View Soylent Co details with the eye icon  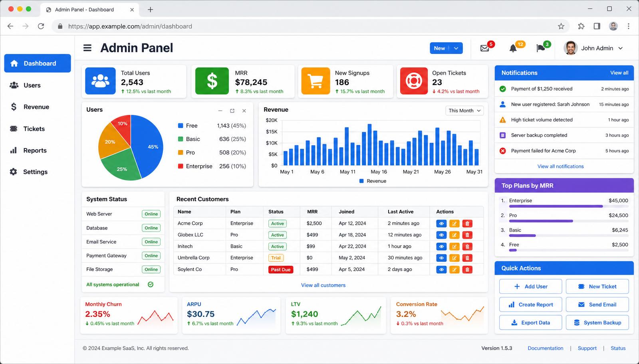[441, 270]
